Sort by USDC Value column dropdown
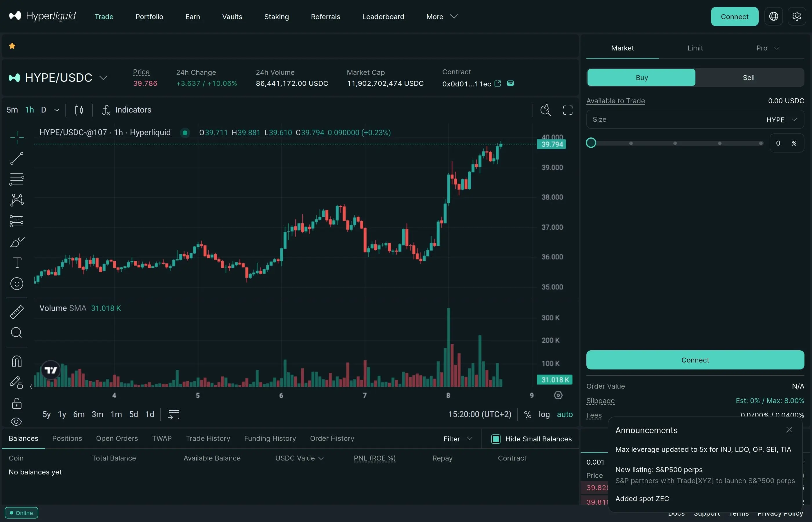 pyautogui.click(x=299, y=458)
